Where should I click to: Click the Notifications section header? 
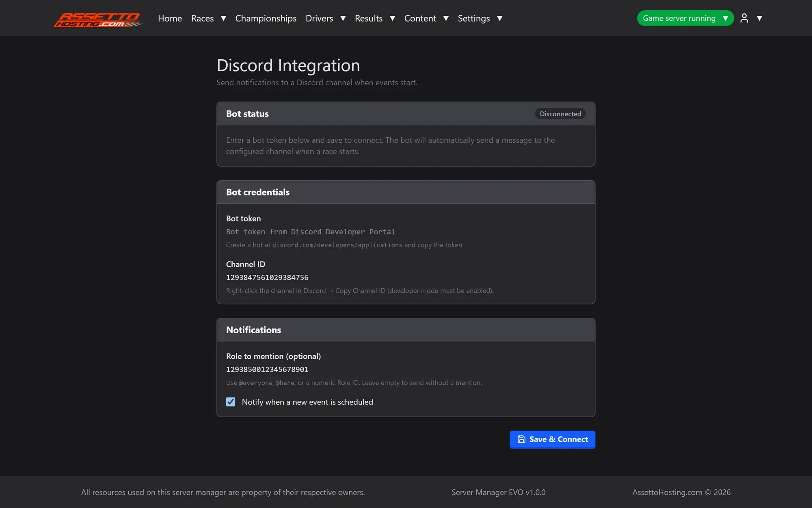click(406, 330)
